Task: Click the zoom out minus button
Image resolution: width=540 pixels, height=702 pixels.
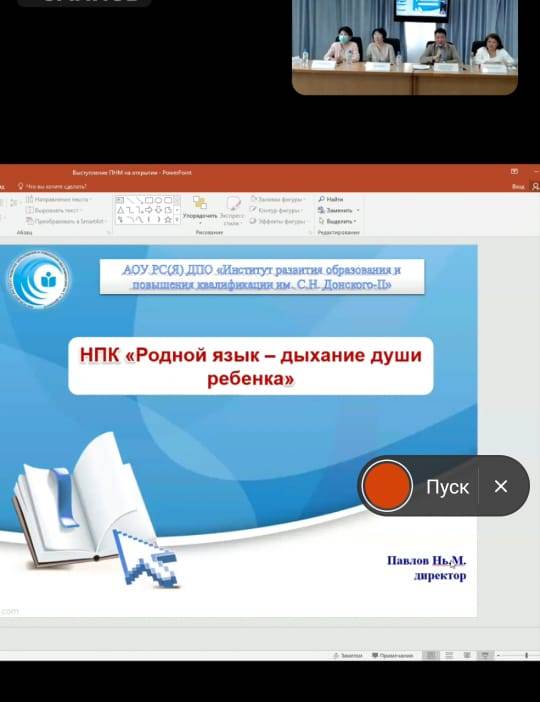Action: (498, 655)
